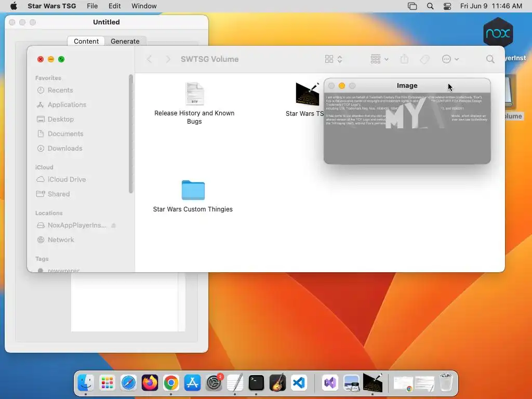This screenshot has height=399, width=532.
Task: Open Finder from the Dock
Action: (86, 383)
